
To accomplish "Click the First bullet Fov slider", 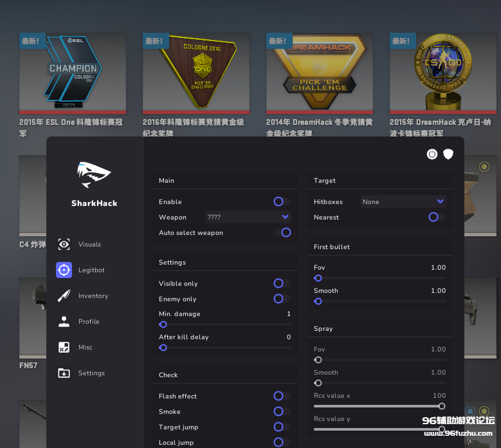I will tap(379, 278).
